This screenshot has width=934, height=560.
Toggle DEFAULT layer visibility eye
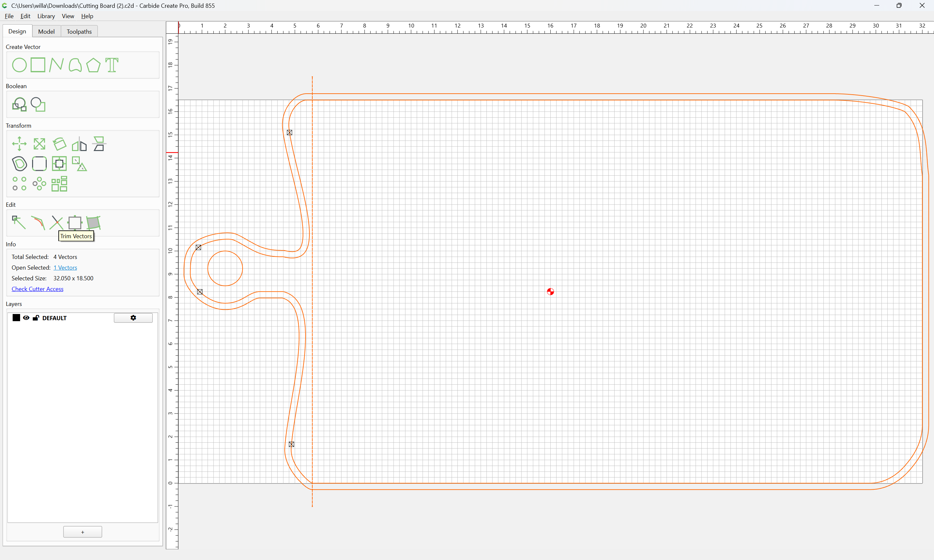coord(26,318)
